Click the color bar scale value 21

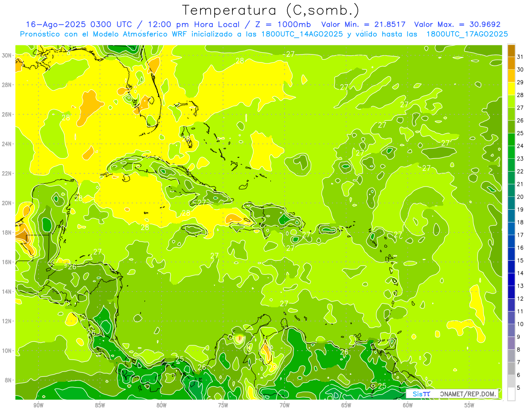coord(520,184)
